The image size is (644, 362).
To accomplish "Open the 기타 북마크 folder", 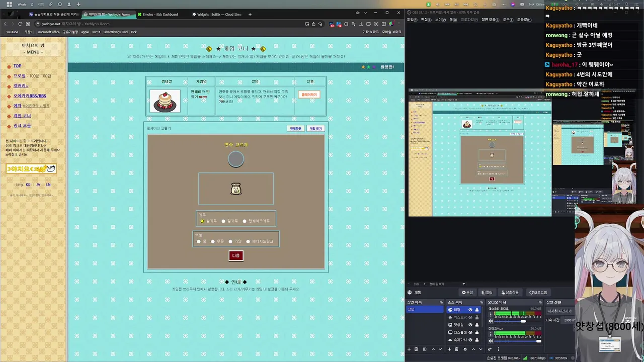I will pos(371,32).
